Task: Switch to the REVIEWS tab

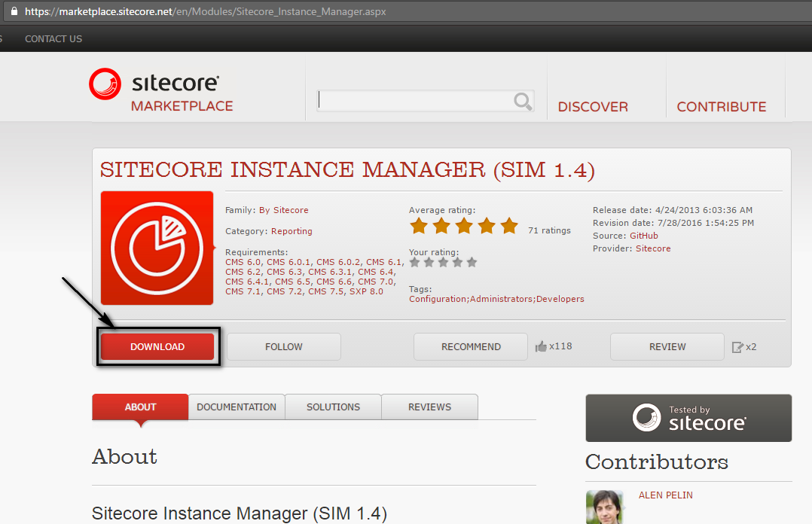Action: 430,407
